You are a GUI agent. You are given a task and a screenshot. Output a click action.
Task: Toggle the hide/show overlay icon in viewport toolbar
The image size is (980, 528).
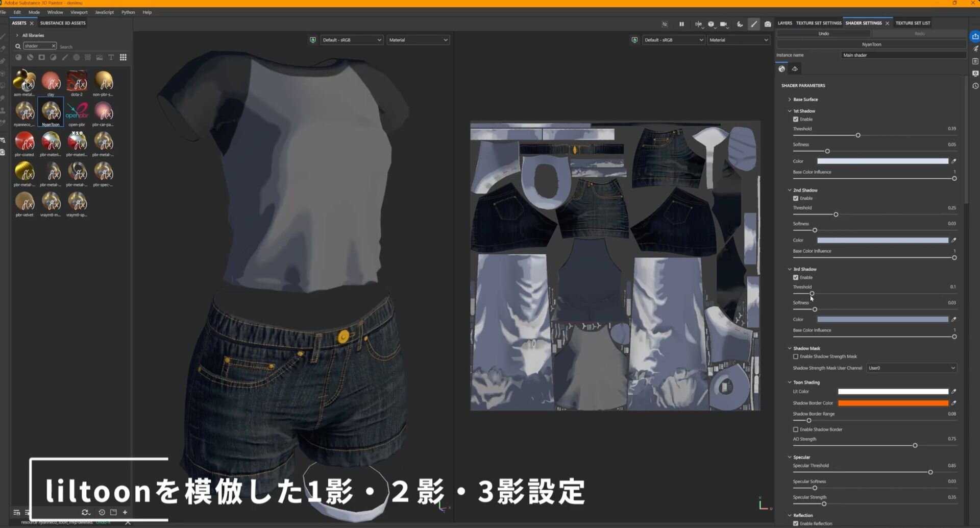665,24
